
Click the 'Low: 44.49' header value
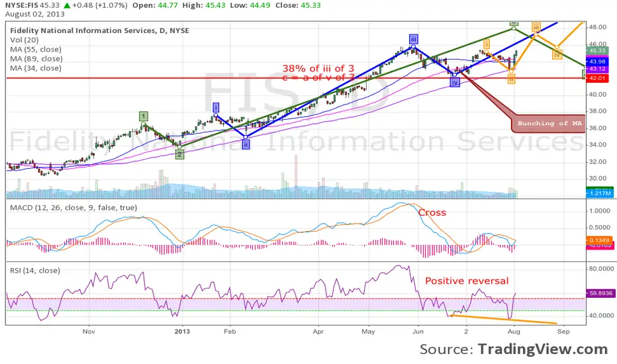pyautogui.click(x=250, y=5)
